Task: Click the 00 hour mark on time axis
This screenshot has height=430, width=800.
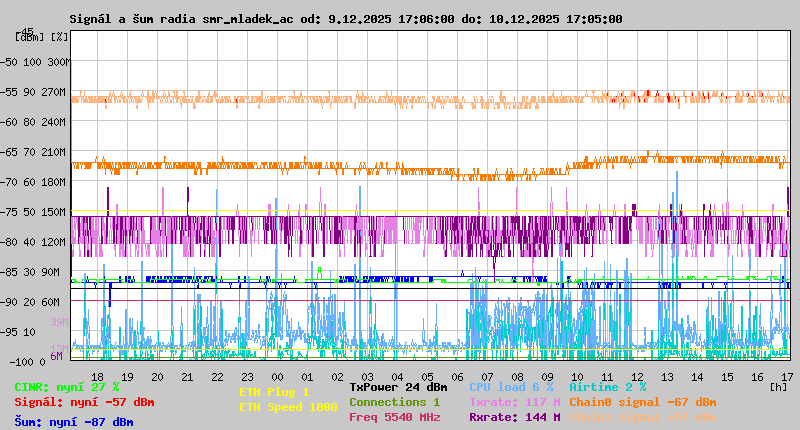Action: 277,377
